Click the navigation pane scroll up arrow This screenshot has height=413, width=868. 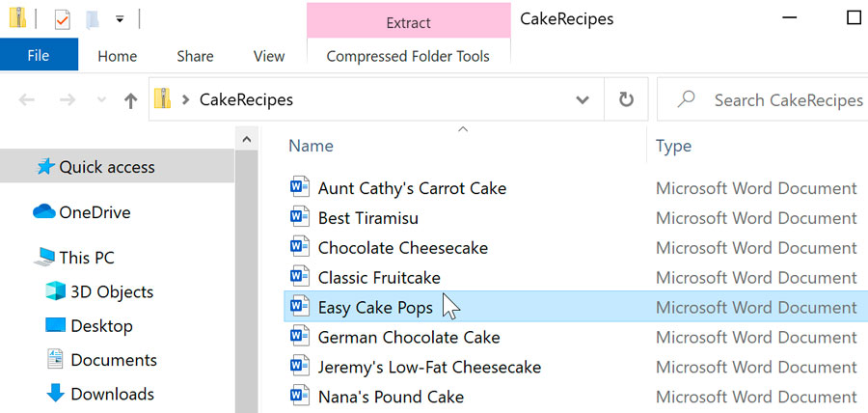tap(247, 139)
